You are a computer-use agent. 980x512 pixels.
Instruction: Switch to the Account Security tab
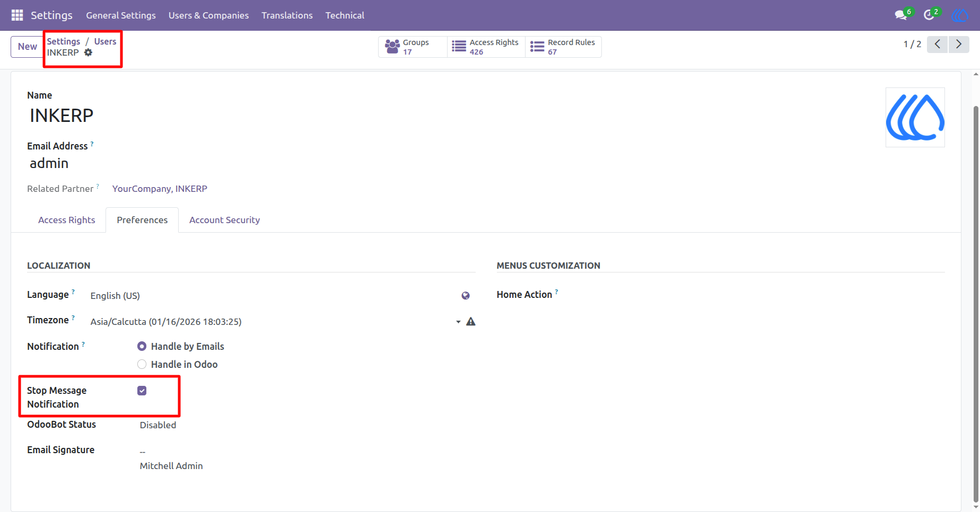[224, 220]
